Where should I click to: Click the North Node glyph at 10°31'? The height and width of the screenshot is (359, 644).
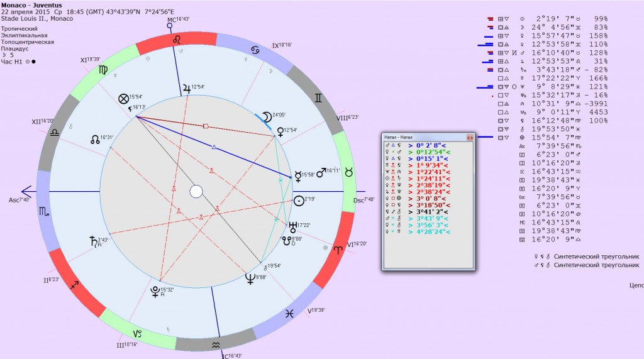96,140
